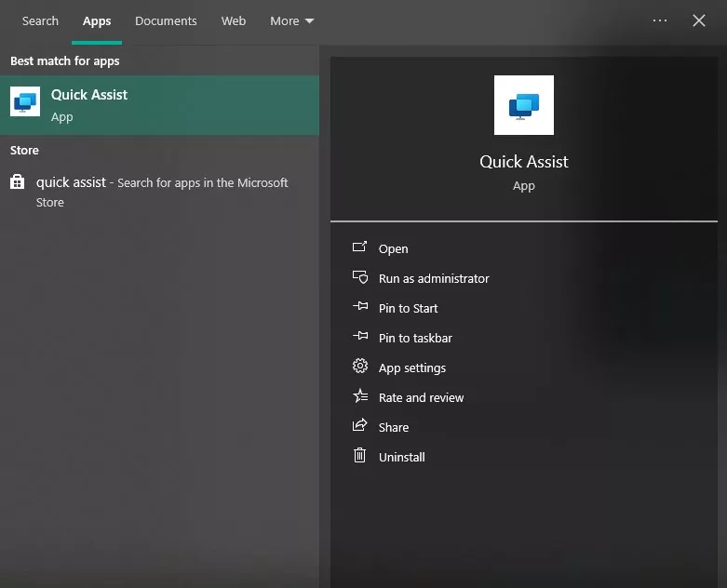This screenshot has width=727, height=588.
Task: Open the three-dot options menu
Action: 659,20
